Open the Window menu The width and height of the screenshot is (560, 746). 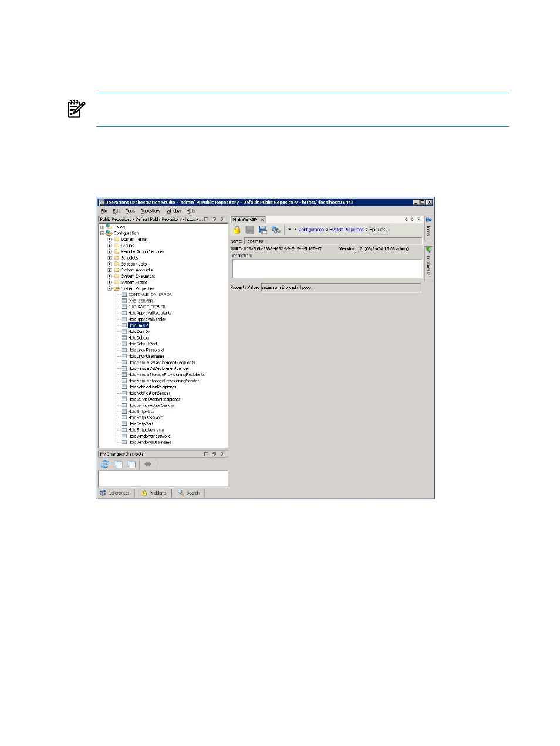174,211
